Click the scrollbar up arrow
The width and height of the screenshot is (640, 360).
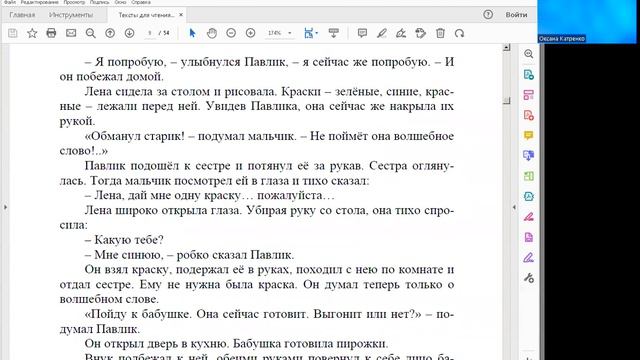tap(507, 47)
